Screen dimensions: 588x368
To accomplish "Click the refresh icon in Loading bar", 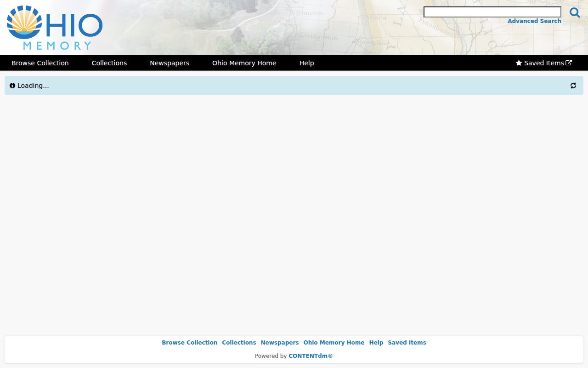I will point(573,86).
